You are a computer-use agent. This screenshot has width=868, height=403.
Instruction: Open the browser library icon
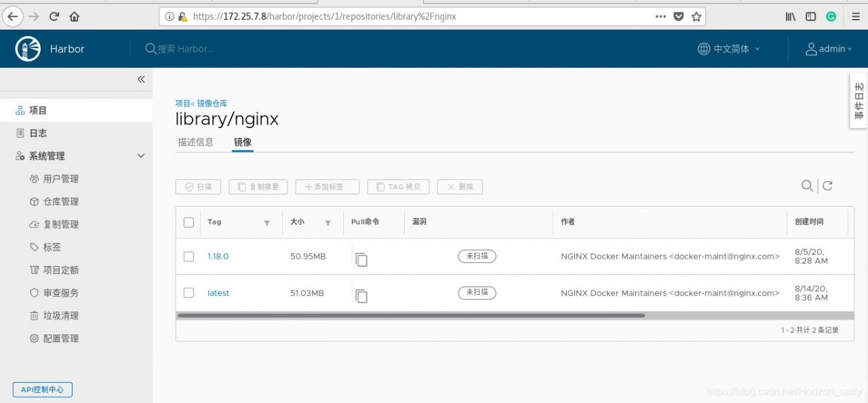(x=791, y=16)
